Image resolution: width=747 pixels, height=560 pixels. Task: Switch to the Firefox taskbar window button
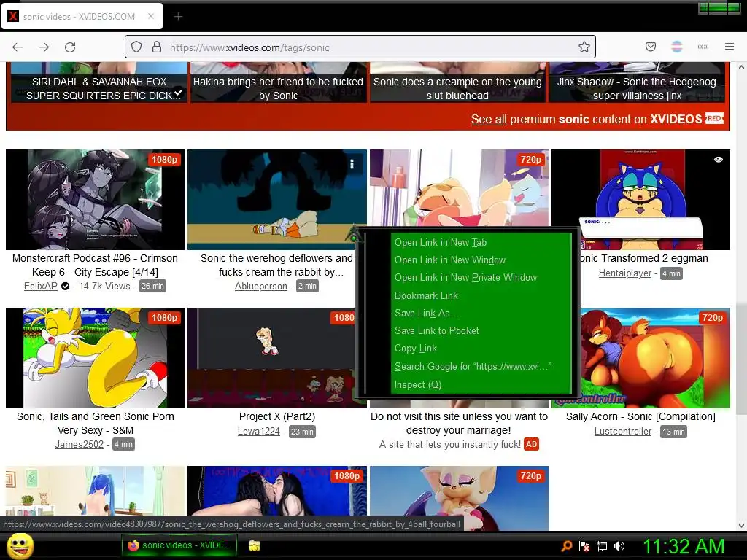coord(179,545)
